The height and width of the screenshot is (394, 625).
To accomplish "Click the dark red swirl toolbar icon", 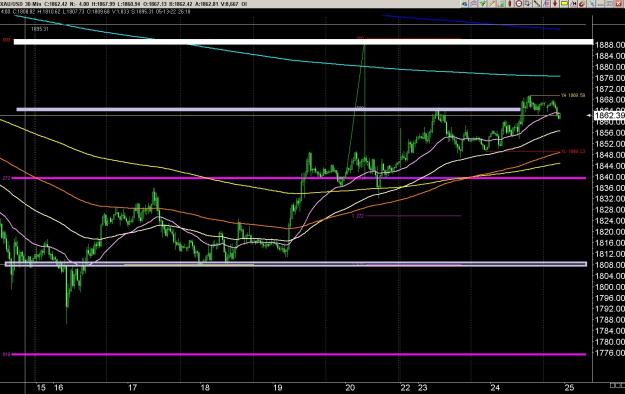I will [582, 4].
